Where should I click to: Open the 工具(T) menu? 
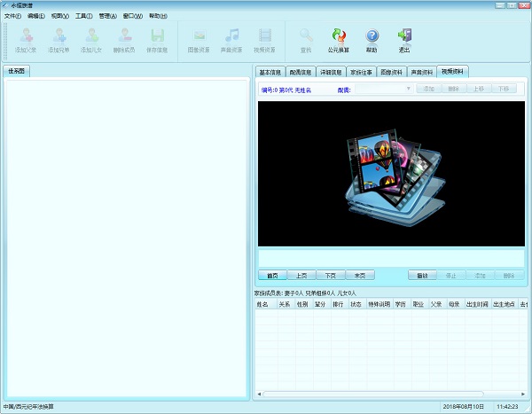83,16
